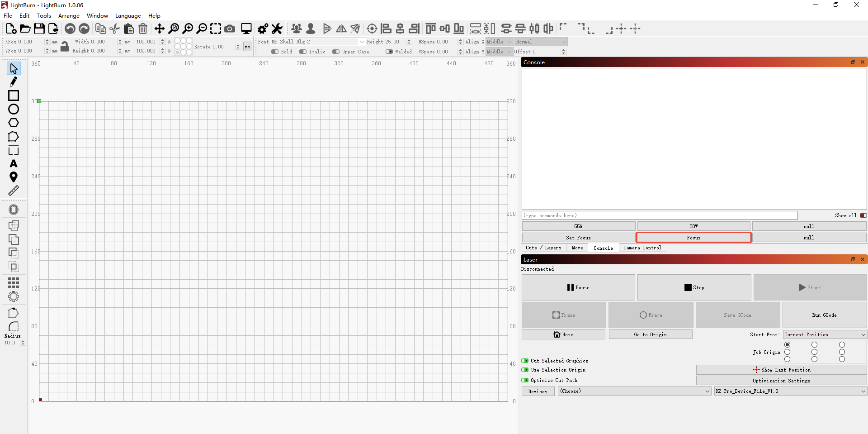Click the Delete trash icon
868x434 pixels.
point(143,29)
